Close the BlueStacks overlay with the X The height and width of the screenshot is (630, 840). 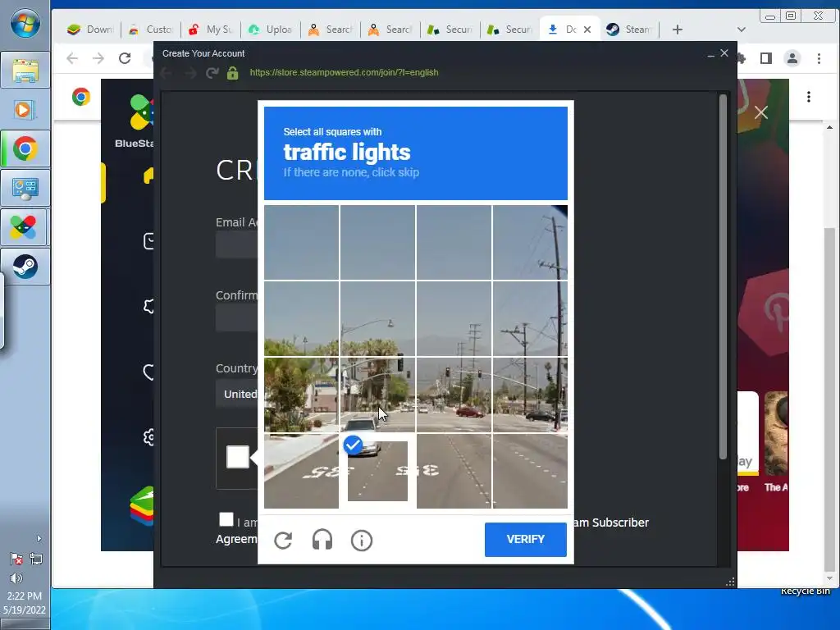(761, 112)
